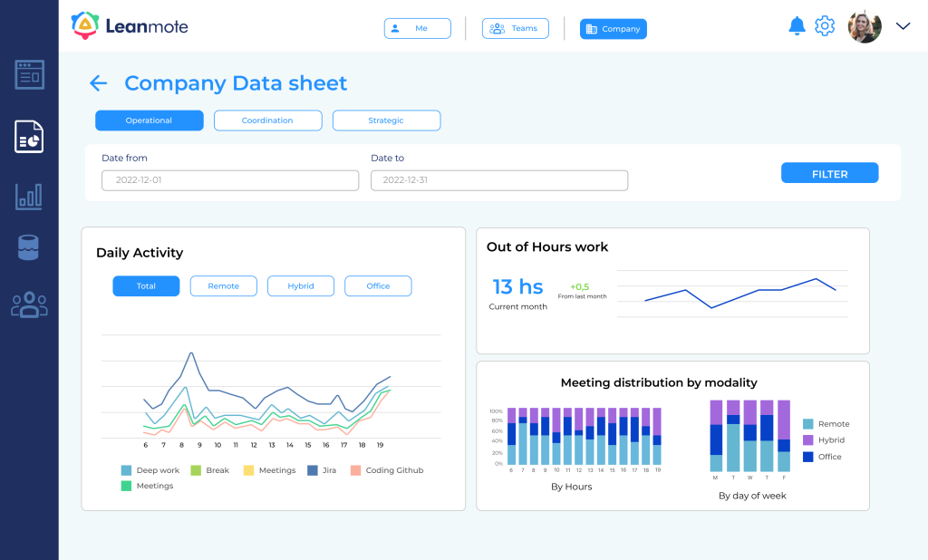928x560 pixels.
Task: Open the dashboard window icon in sidebar
Action: pyautogui.click(x=30, y=74)
